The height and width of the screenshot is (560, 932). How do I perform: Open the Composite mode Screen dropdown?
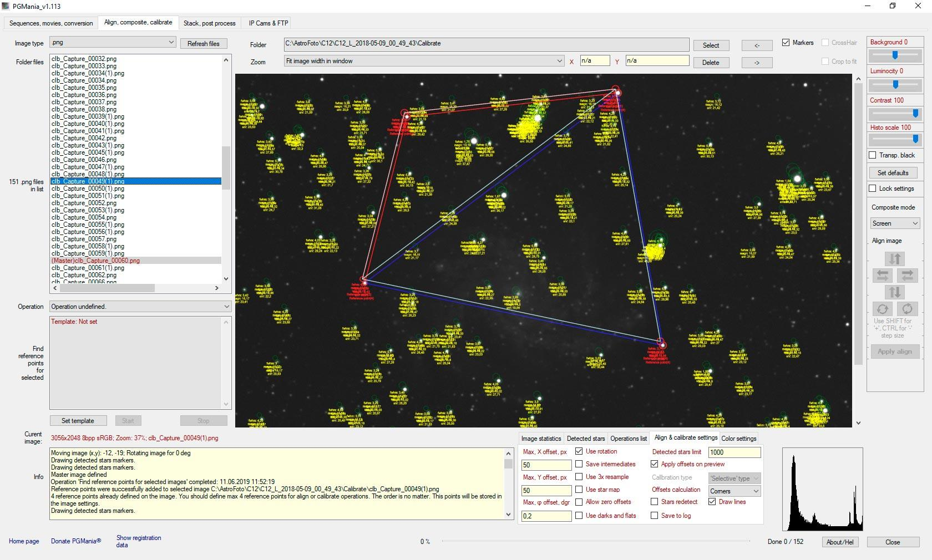895,223
